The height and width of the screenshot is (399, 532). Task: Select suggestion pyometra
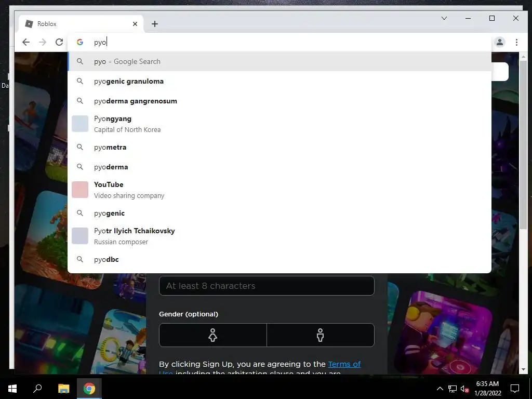[x=280, y=147]
